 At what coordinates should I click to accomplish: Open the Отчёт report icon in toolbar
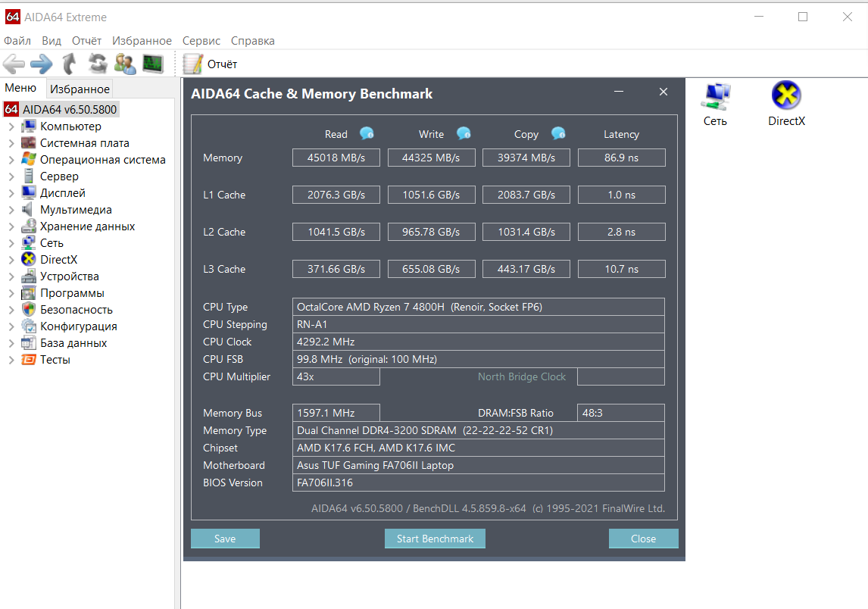point(193,64)
